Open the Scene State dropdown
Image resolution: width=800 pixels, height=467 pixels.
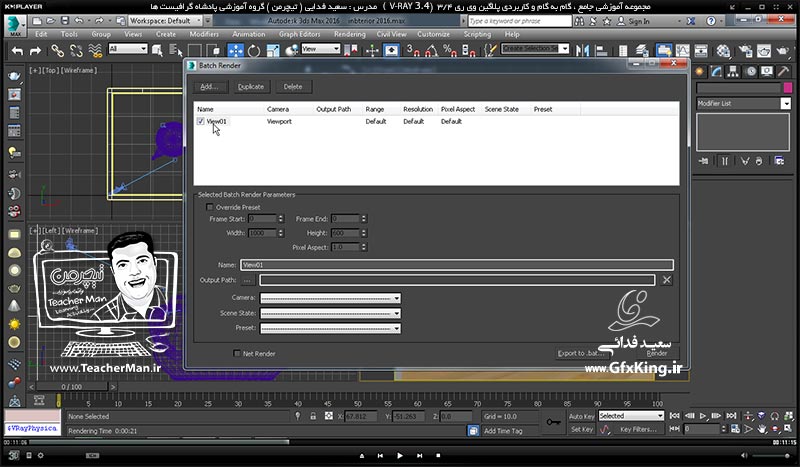[330, 313]
